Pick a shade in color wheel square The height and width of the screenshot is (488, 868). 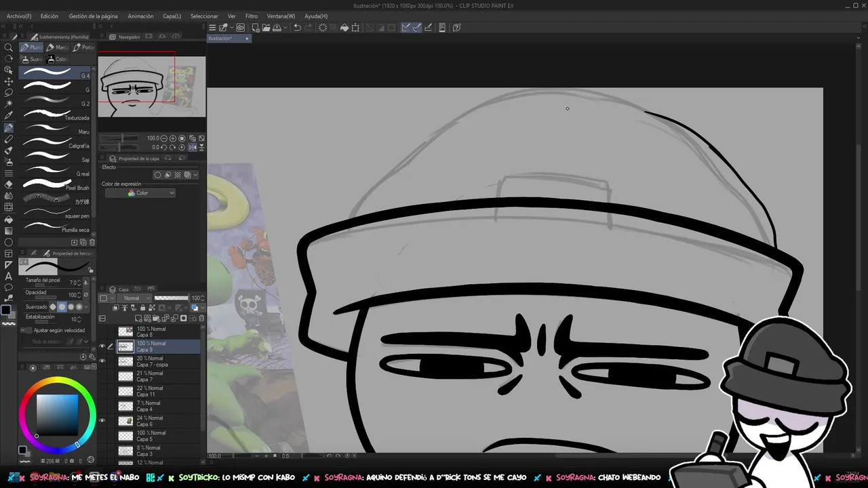[57, 413]
